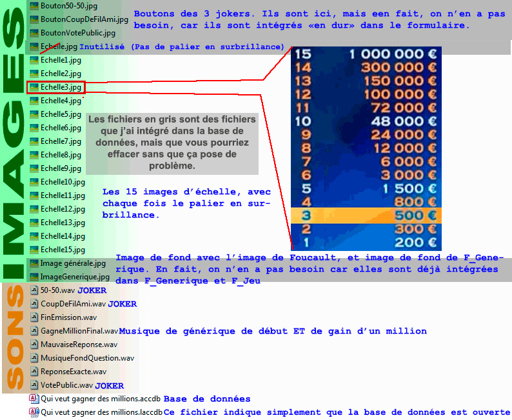Click the file name MauvaiseReponse.wav
The image size is (512, 420).
(79, 345)
